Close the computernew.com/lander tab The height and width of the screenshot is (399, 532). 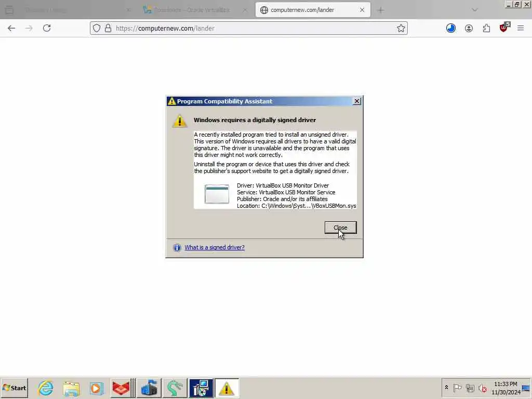click(362, 10)
